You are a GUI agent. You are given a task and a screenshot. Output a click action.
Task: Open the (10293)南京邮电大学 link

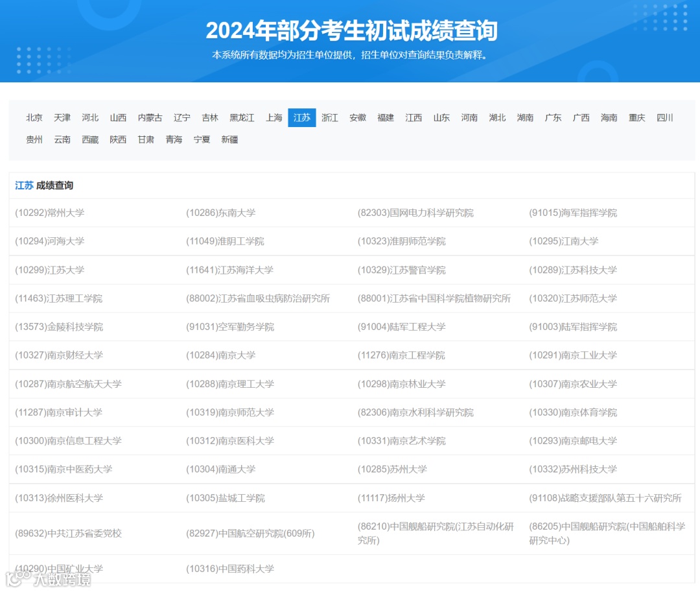coord(573,441)
